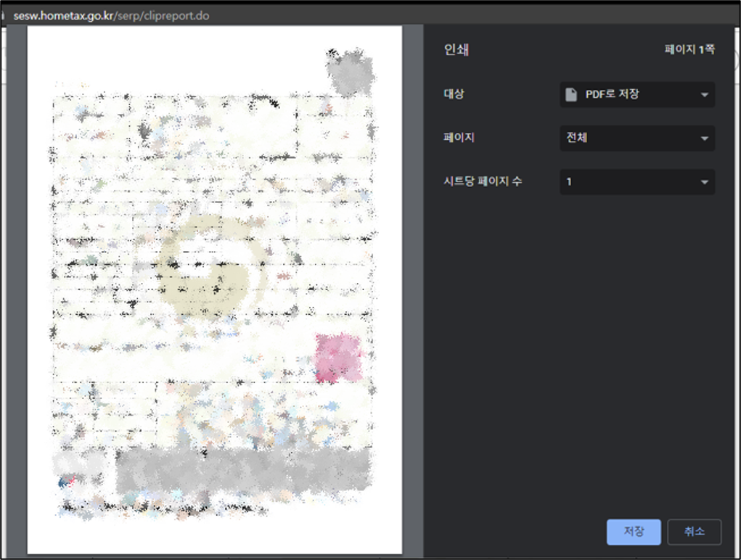Open the 대상 destination dropdown showing PDF로 저장
The width and height of the screenshot is (741, 560).
(x=637, y=94)
